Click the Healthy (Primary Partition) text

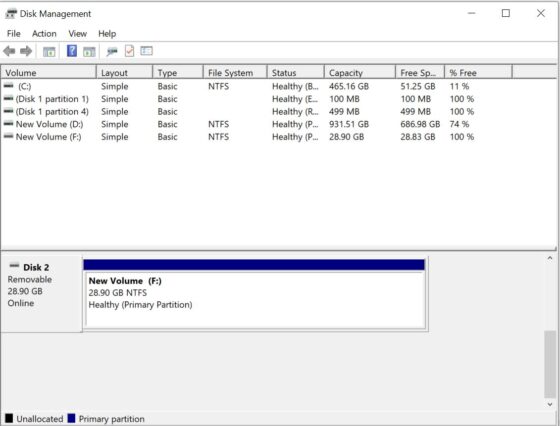tap(140, 305)
